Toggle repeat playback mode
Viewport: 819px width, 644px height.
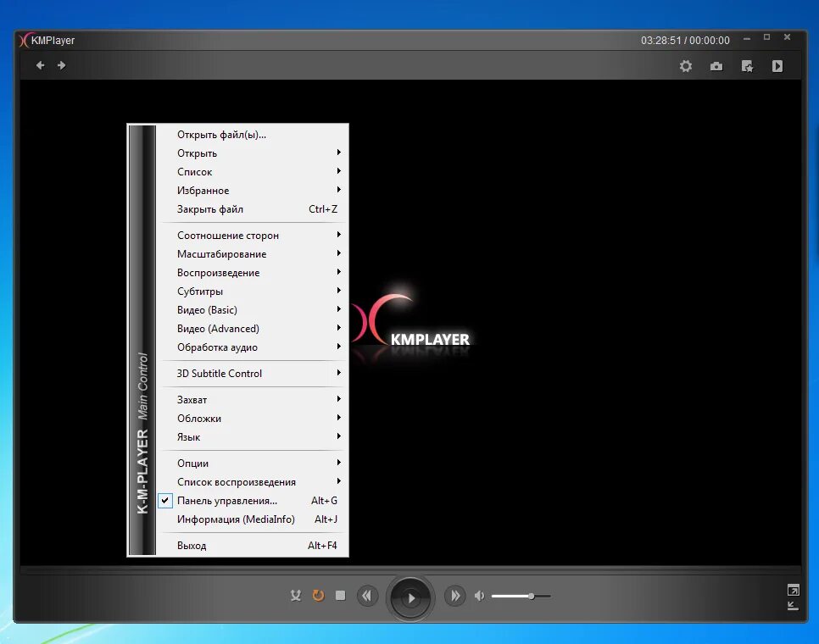click(318, 596)
